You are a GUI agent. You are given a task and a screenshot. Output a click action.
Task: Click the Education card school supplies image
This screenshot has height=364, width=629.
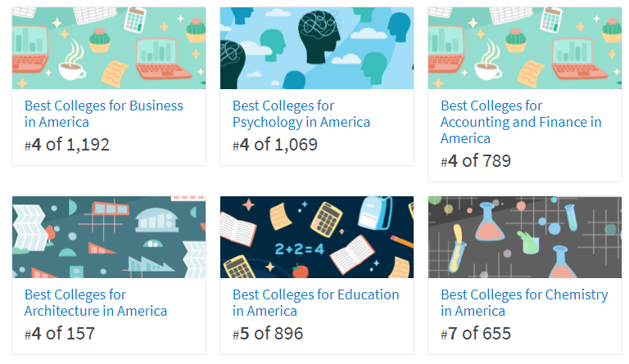pyautogui.click(x=317, y=237)
